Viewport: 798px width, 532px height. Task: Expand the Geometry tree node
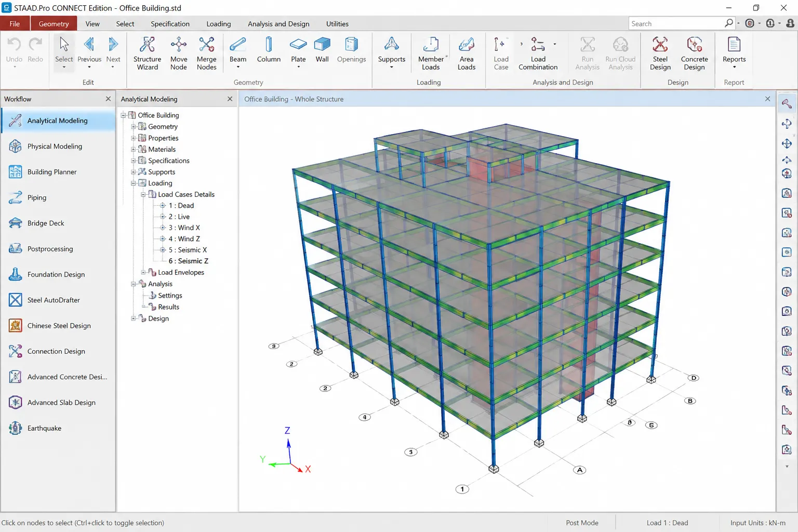point(134,127)
